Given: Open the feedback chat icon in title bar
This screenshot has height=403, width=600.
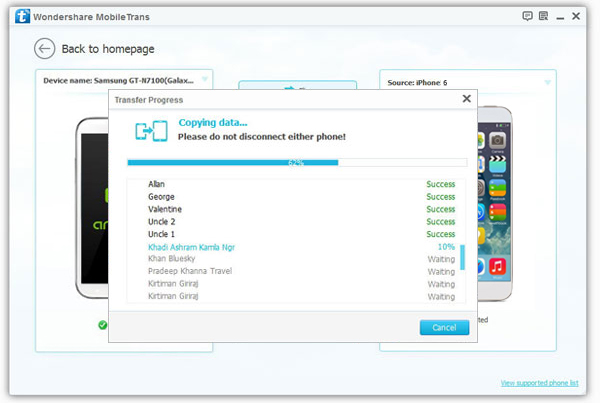Looking at the screenshot, I should click(527, 16).
